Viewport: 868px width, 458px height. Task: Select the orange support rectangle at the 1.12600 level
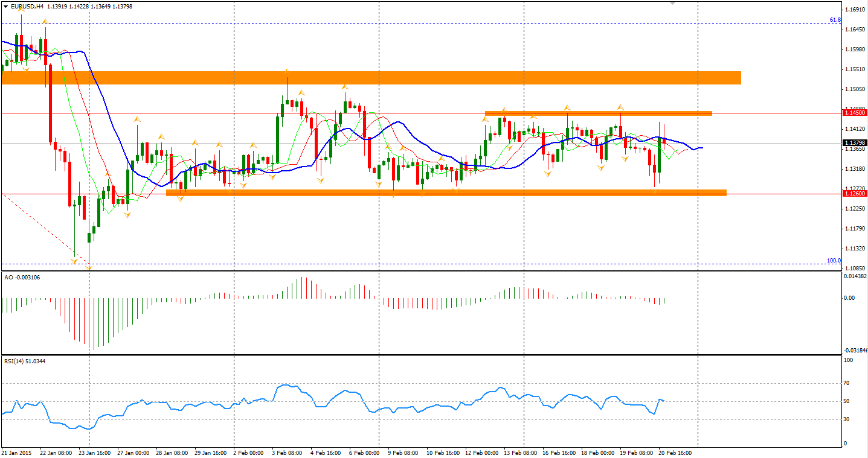pyautogui.click(x=446, y=192)
